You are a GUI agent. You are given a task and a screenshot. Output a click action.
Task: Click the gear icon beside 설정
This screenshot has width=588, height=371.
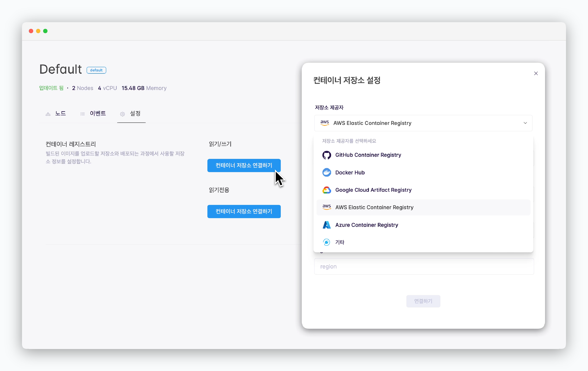pos(122,114)
